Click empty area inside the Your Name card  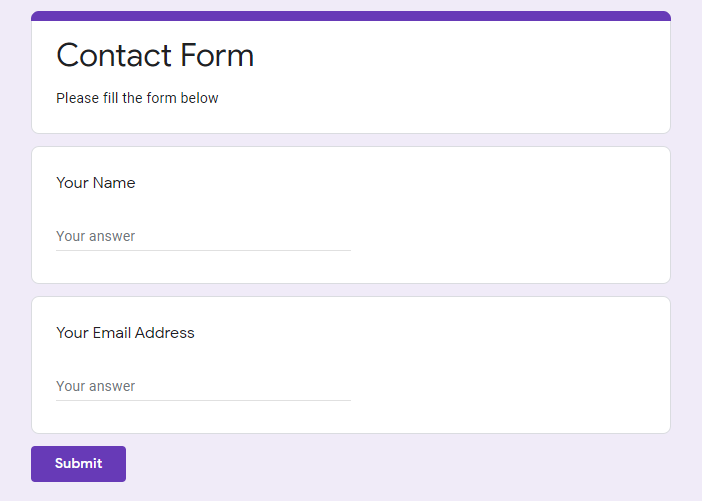coord(510,215)
